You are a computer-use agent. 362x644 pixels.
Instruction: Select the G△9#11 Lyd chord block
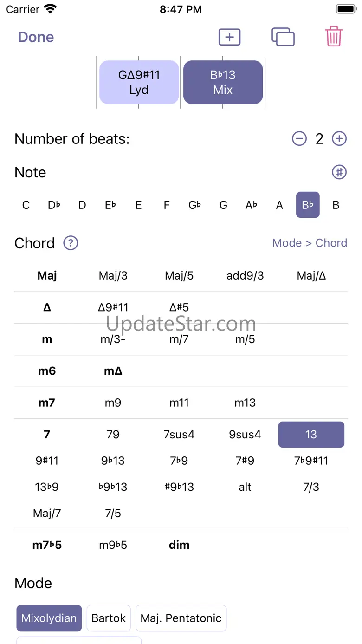pos(139,82)
